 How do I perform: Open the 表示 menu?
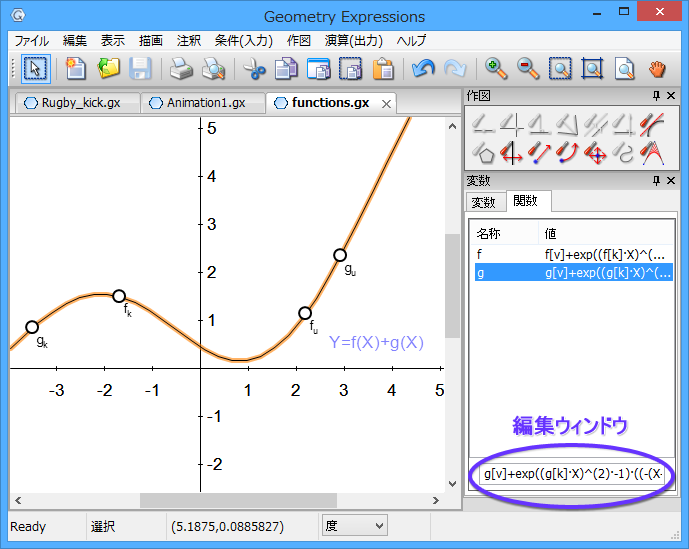click(x=113, y=41)
